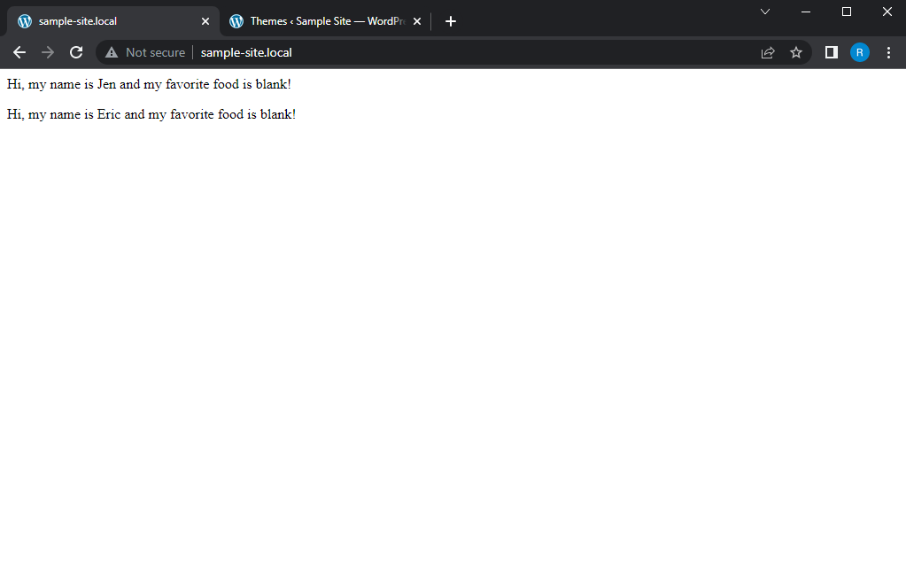Close the Themes ‹ Sample Site tab
Screen dimensions: 906x588
[x=417, y=21]
